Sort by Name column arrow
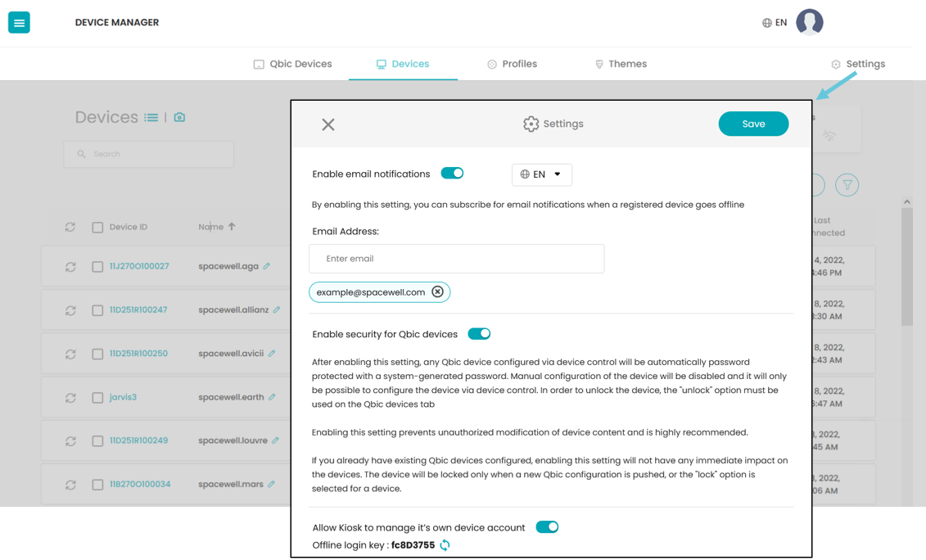The width and height of the screenshot is (926, 560). [232, 226]
